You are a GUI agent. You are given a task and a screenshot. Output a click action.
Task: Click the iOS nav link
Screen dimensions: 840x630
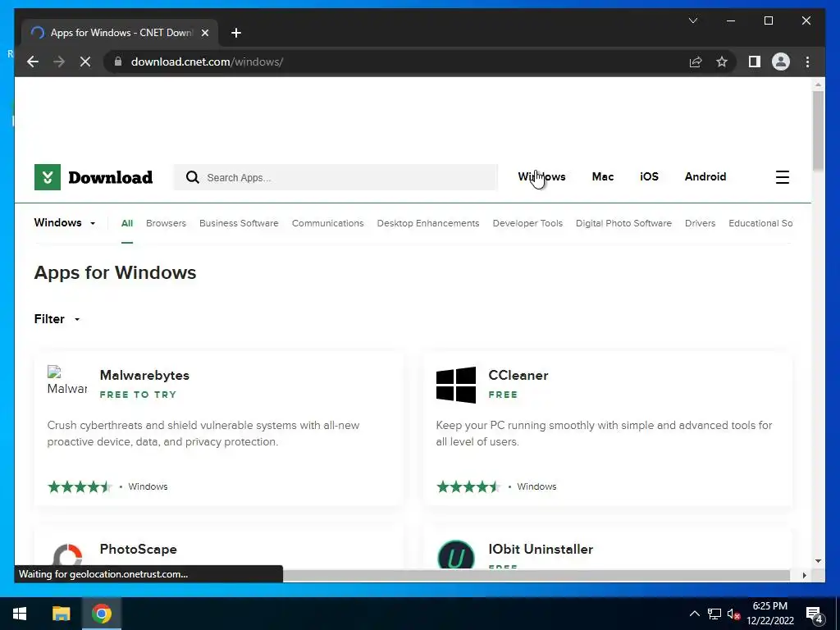pyautogui.click(x=650, y=177)
